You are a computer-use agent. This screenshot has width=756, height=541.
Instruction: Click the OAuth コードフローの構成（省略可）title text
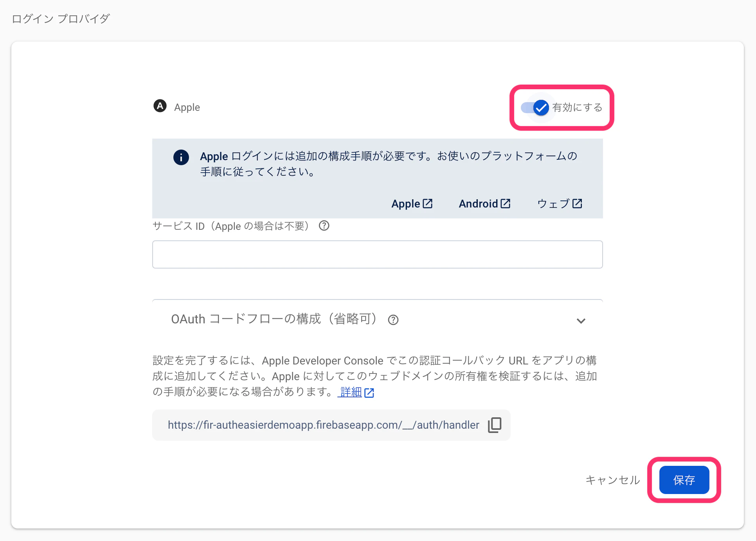pyautogui.click(x=274, y=319)
